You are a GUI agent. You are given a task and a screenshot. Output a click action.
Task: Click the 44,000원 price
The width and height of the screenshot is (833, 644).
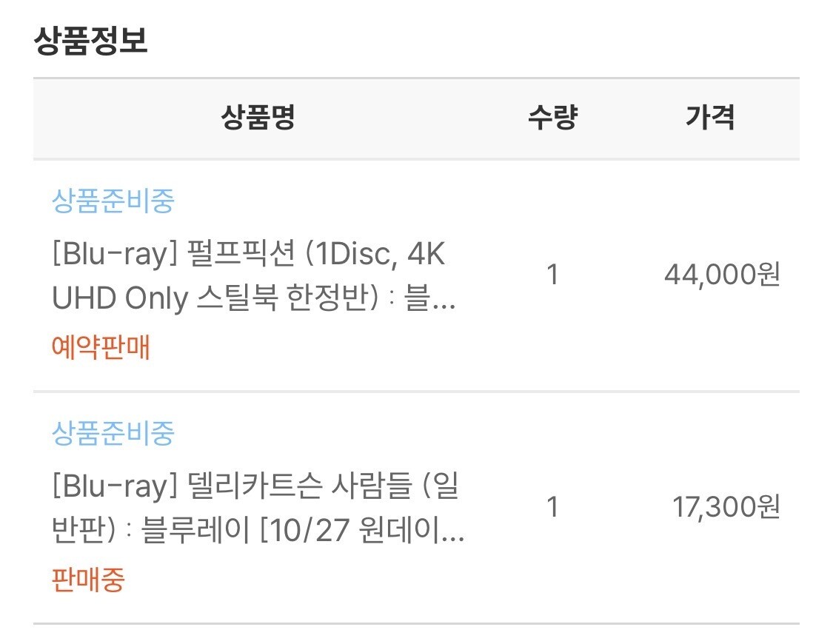pos(722,275)
